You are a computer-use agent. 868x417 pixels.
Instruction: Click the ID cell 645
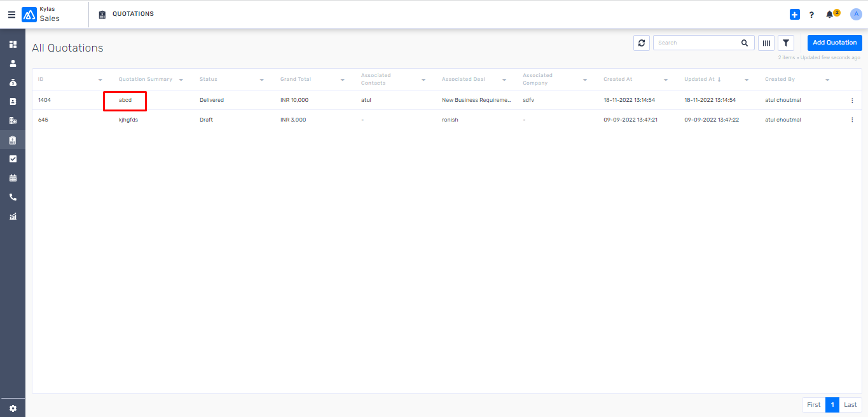(x=43, y=120)
